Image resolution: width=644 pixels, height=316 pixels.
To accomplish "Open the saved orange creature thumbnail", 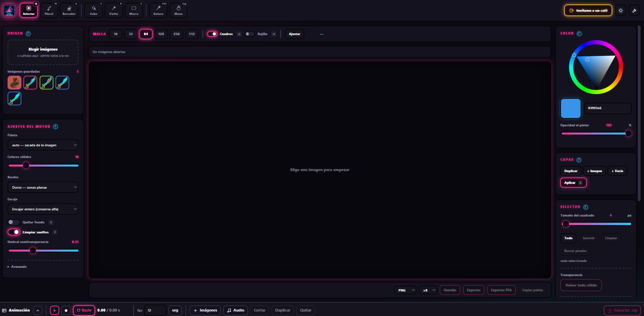I will 14,83.
